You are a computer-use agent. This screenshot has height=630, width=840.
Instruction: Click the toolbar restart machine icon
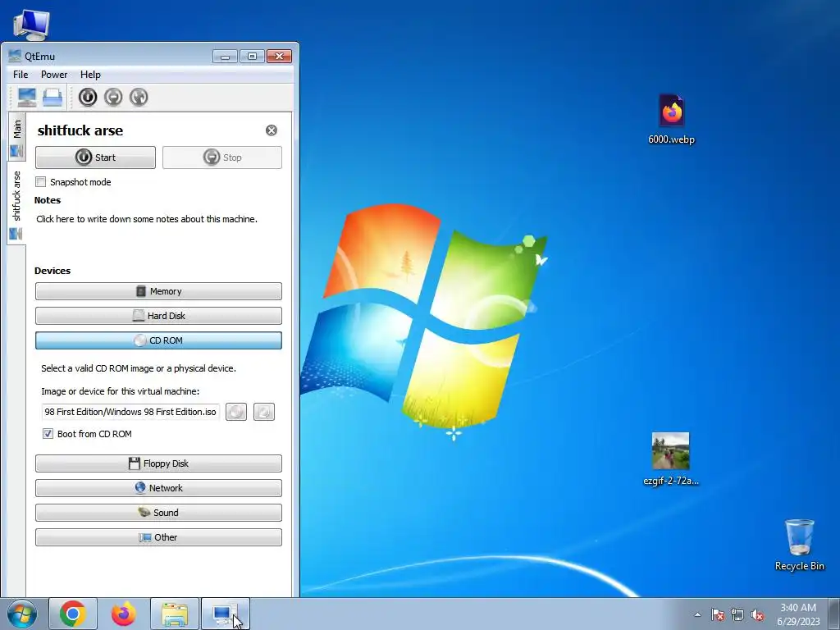tap(139, 97)
